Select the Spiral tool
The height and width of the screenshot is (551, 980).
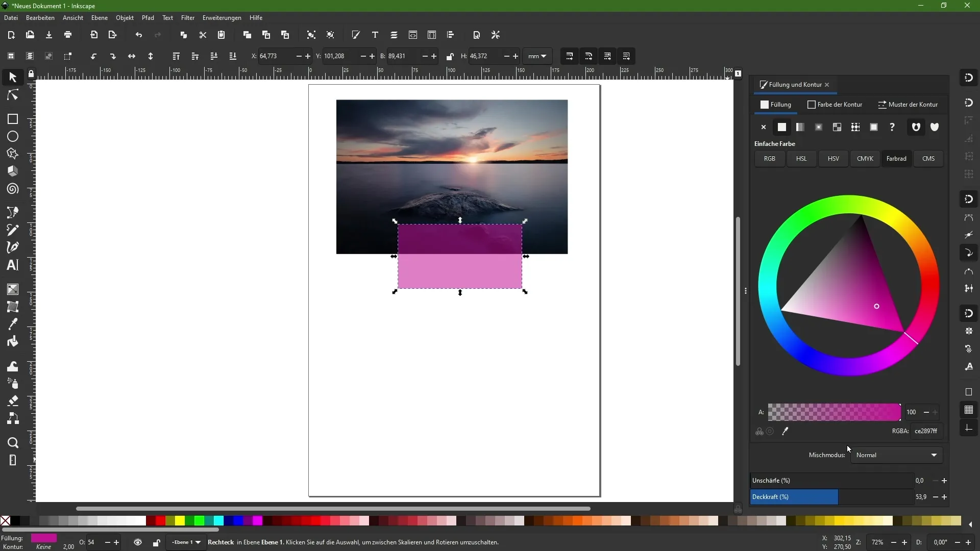click(x=13, y=189)
